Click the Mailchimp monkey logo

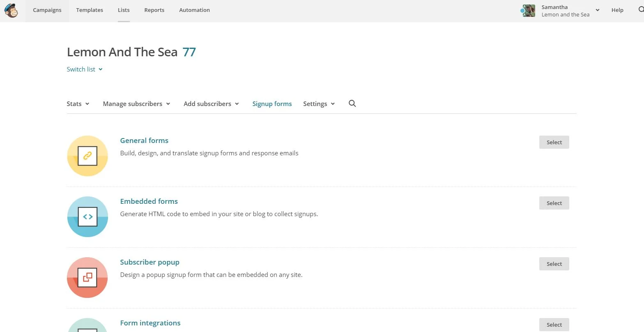[11, 10]
